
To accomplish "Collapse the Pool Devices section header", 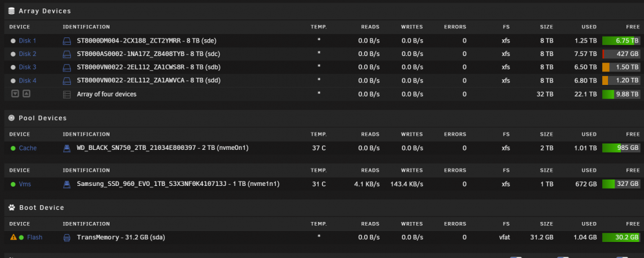I will point(43,118).
